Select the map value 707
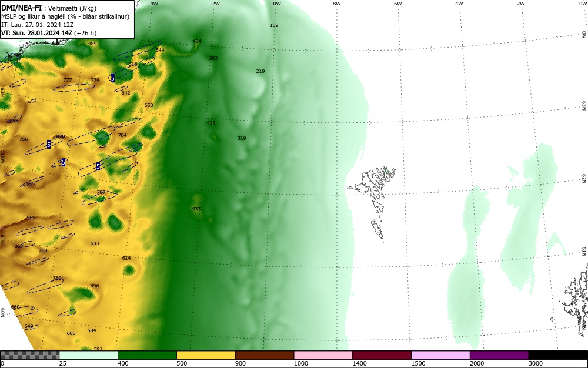The height and width of the screenshot is (368, 588). point(101,192)
